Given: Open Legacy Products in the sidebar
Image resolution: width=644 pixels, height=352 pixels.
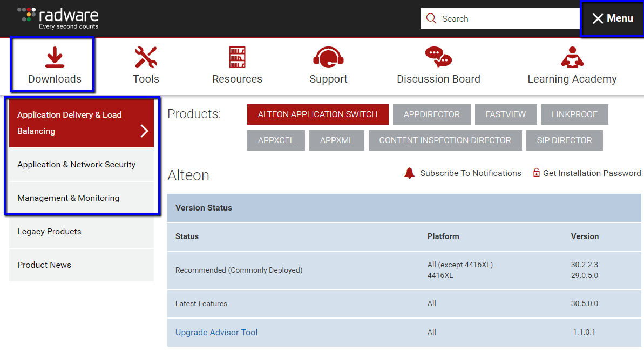Looking at the screenshot, I should [x=49, y=232].
